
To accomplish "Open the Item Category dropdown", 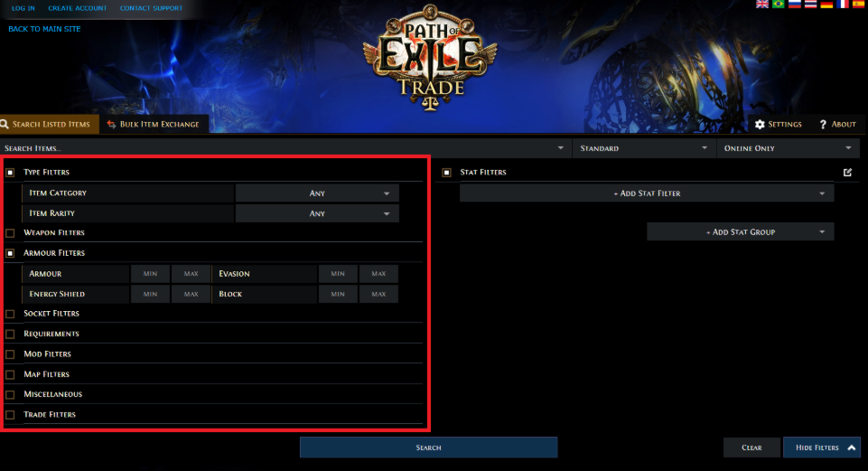I will [317, 193].
